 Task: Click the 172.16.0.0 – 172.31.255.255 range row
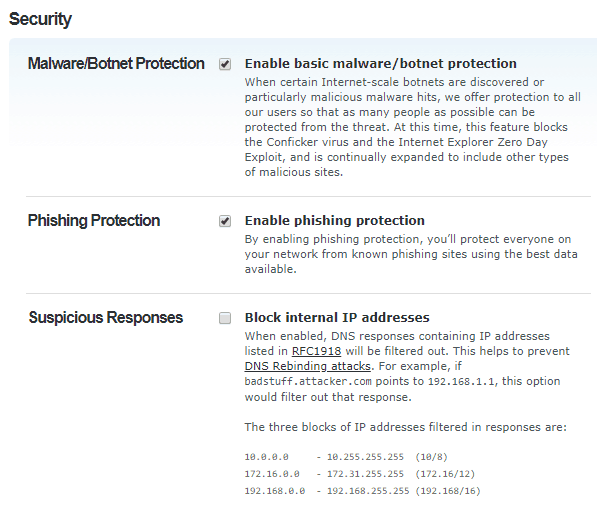pyautogui.click(x=360, y=474)
